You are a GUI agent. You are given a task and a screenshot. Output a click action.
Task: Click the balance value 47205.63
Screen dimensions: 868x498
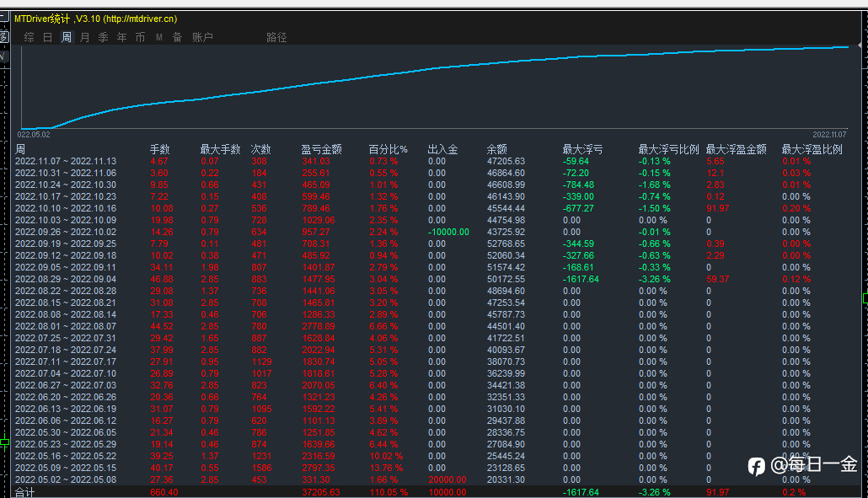[x=506, y=161]
